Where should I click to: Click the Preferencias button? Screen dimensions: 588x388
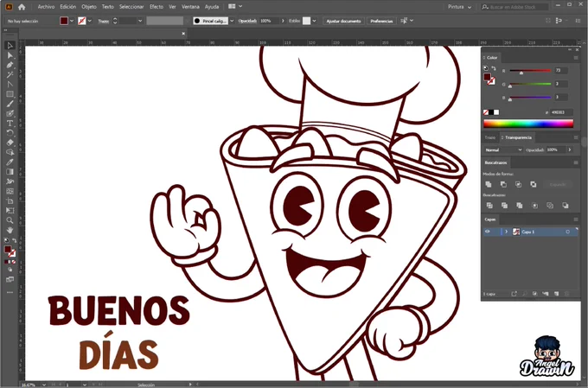(381, 21)
